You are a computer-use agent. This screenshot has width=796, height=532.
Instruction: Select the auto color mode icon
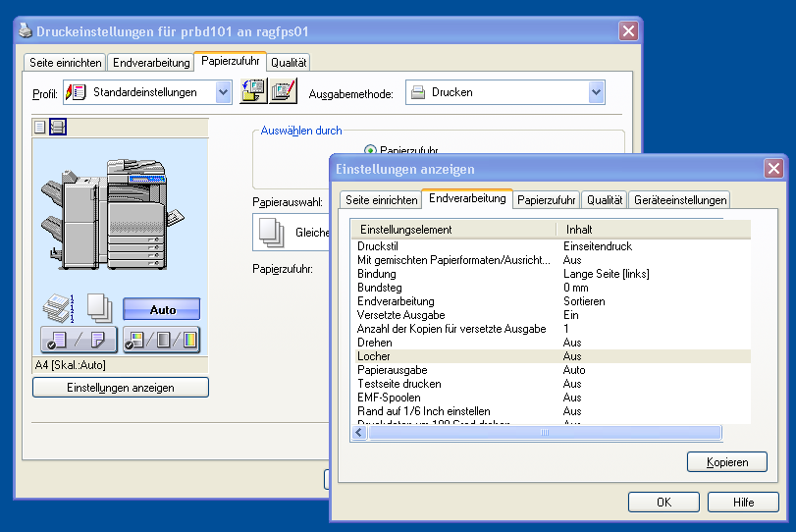click(135, 340)
